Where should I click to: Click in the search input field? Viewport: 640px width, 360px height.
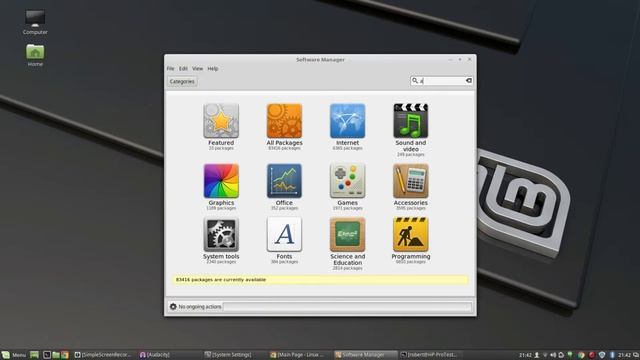[442, 81]
